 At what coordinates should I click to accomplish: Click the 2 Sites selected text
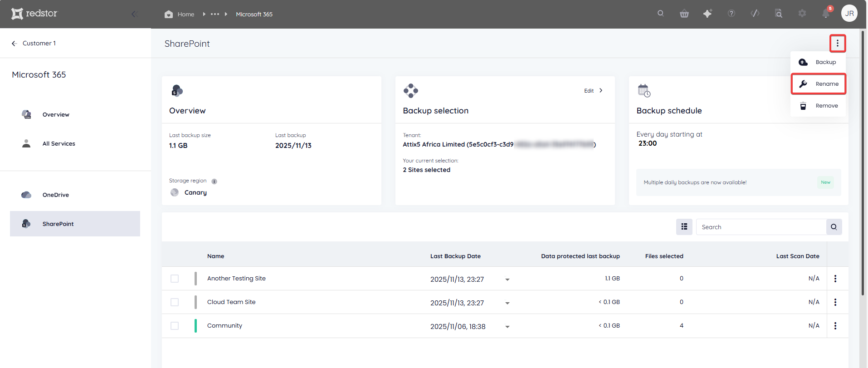click(x=426, y=170)
